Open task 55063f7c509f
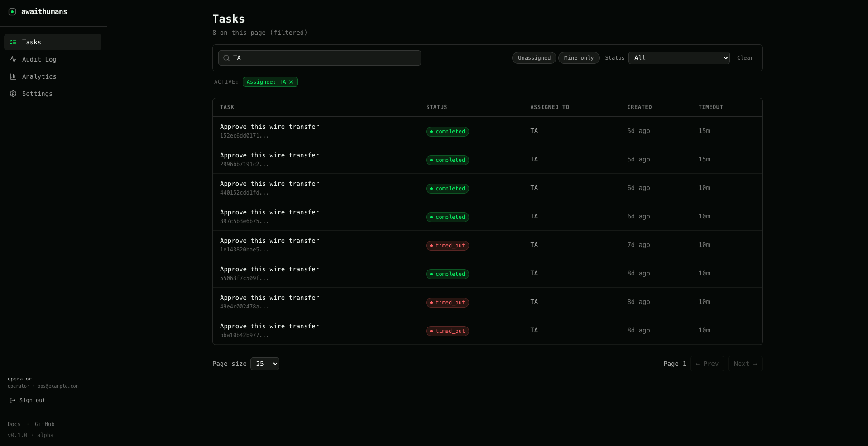The height and width of the screenshot is (446, 868). [488, 273]
